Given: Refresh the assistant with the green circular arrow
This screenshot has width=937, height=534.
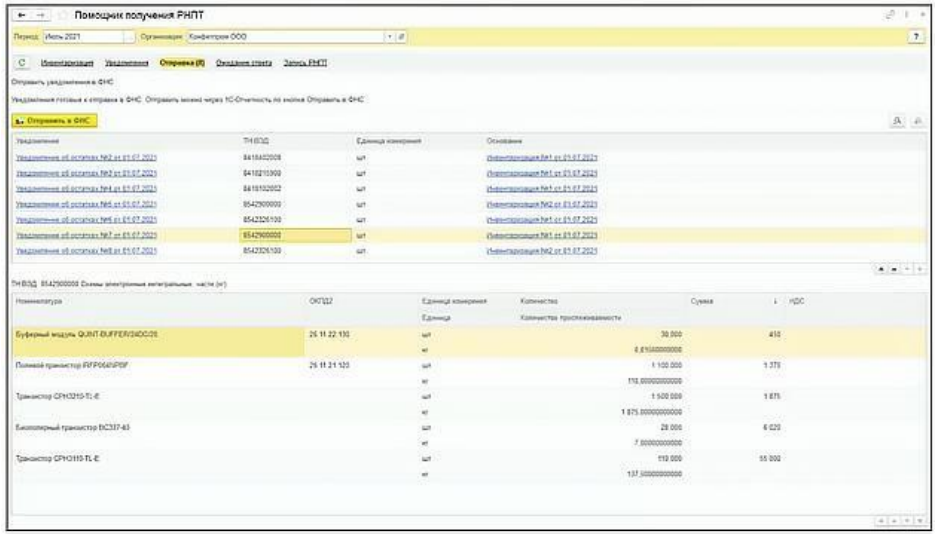Looking at the screenshot, I should 22,63.
